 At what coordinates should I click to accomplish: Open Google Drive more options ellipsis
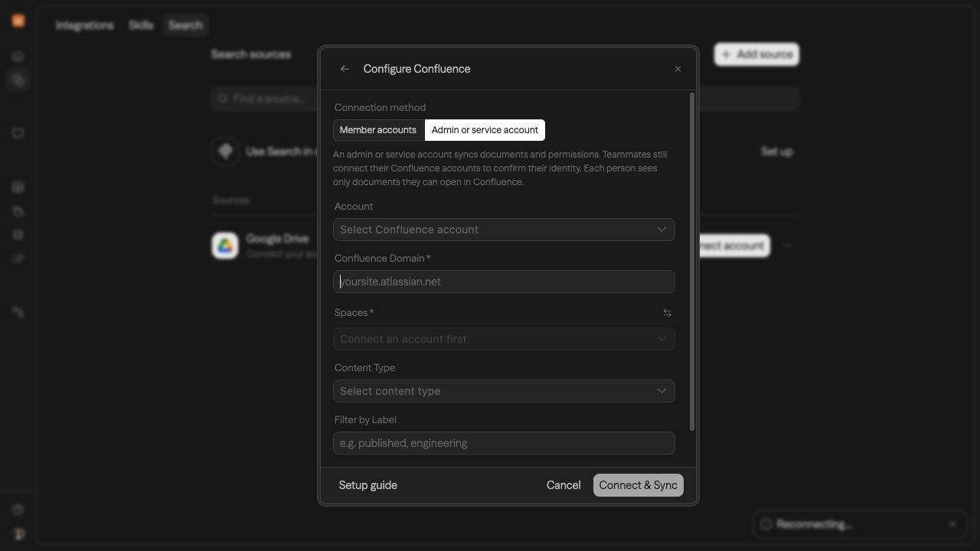(787, 246)
